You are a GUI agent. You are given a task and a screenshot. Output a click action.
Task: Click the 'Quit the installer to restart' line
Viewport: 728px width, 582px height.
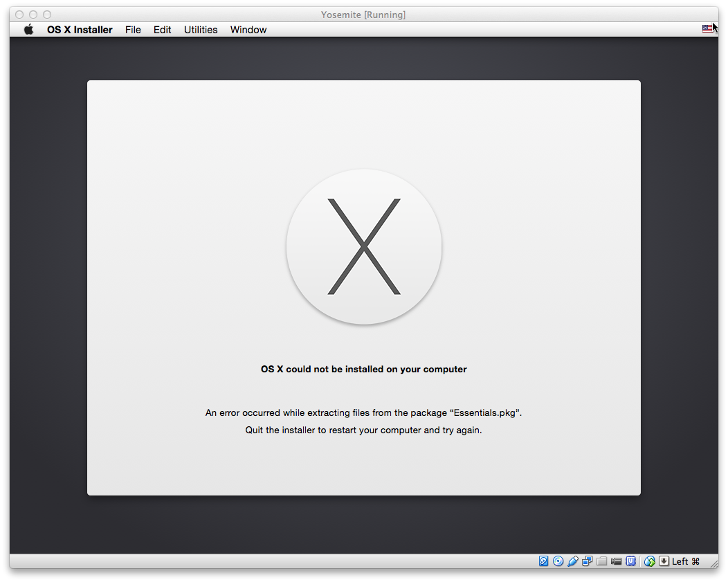pyautogui.click(x=363, y=430)
